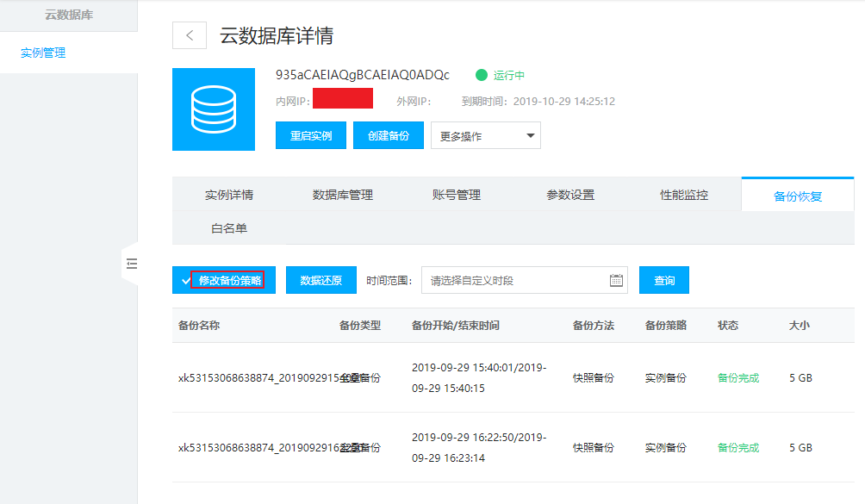Click the 备份名称 column header

199,326
